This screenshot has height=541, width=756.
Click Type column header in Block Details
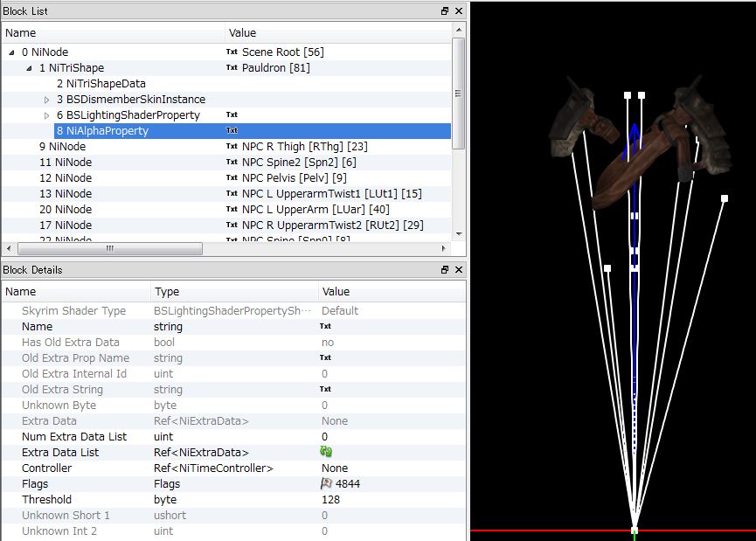pos(234,292)
